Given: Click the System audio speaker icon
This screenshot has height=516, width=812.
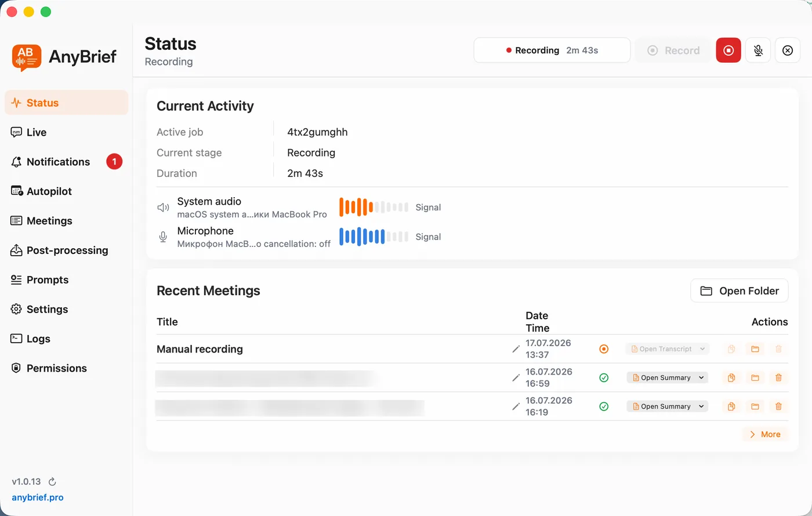Looking at the screenshot, I should click(x=164, y=208).
